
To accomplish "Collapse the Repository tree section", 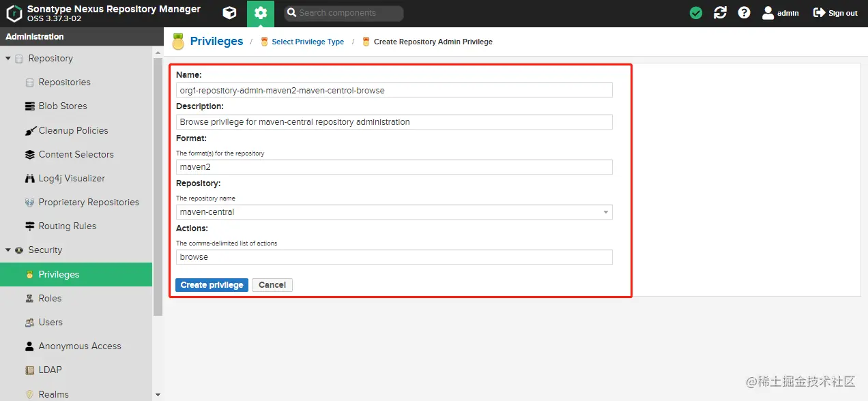I will point(8,59).
